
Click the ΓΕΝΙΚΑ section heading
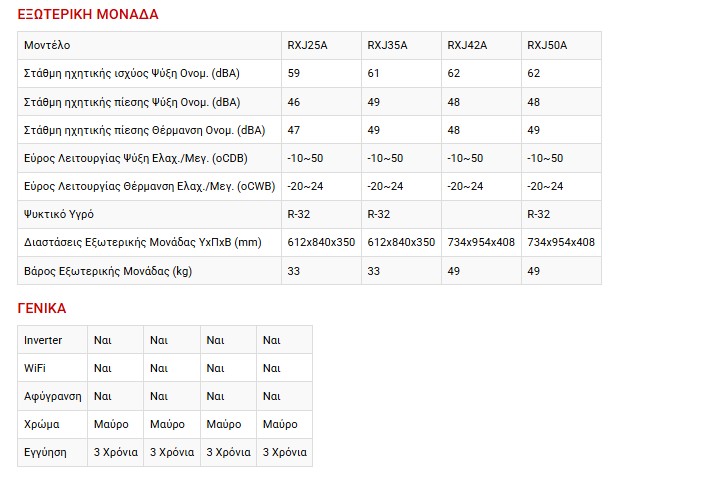[42, 309]
